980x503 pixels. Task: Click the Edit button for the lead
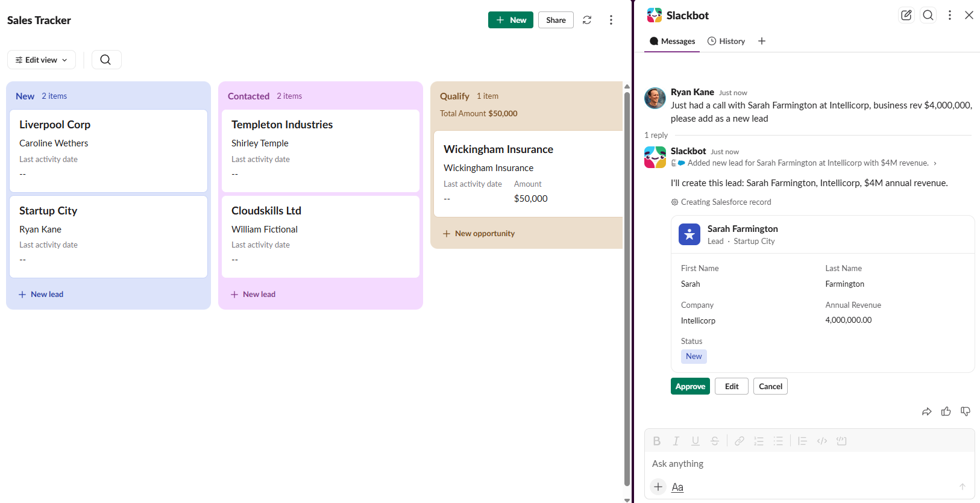click(732, 386)
